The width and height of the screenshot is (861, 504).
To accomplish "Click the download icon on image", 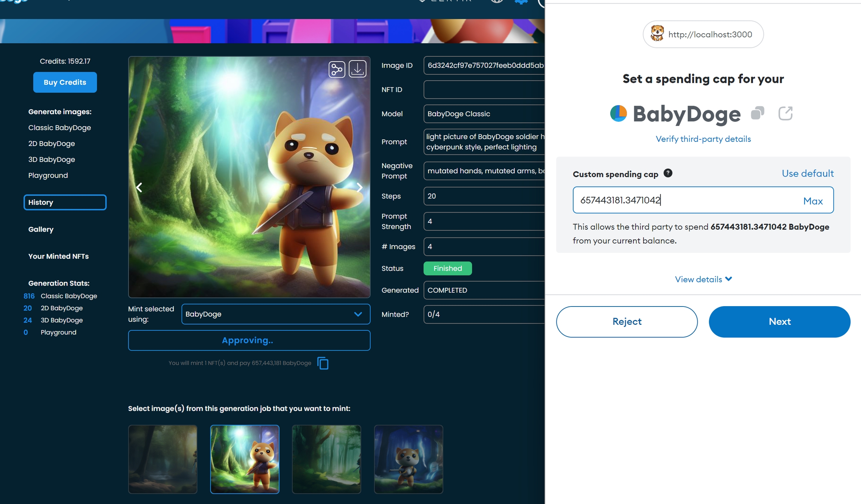I will click(x=357, y=69).
